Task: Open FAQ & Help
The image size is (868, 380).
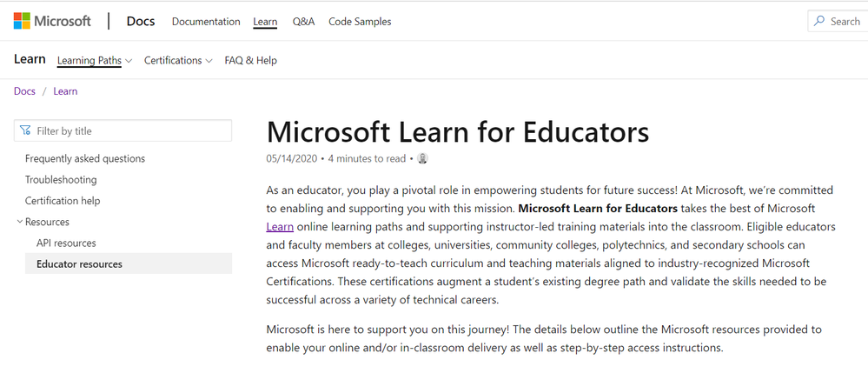Action: point(251,60)
